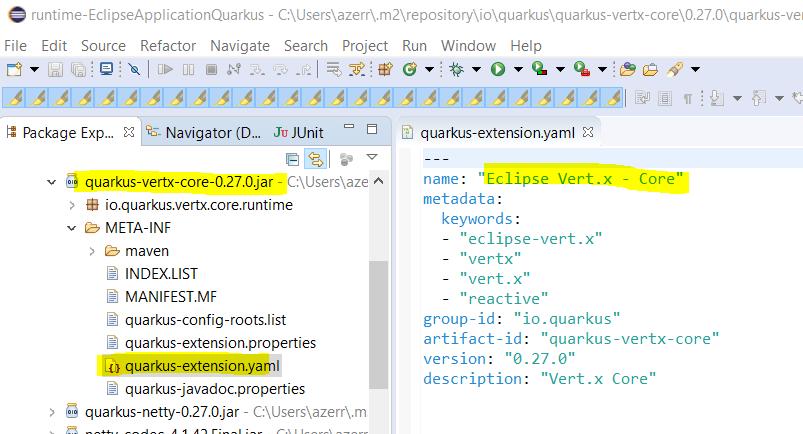Open the Source menu
The image size is (803, 434).
(103, 46)
